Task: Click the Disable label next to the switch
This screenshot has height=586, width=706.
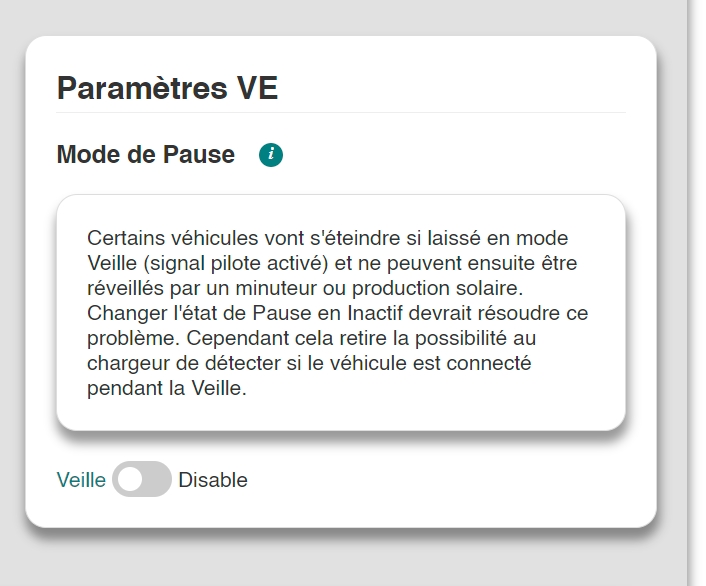Action: 212,480
